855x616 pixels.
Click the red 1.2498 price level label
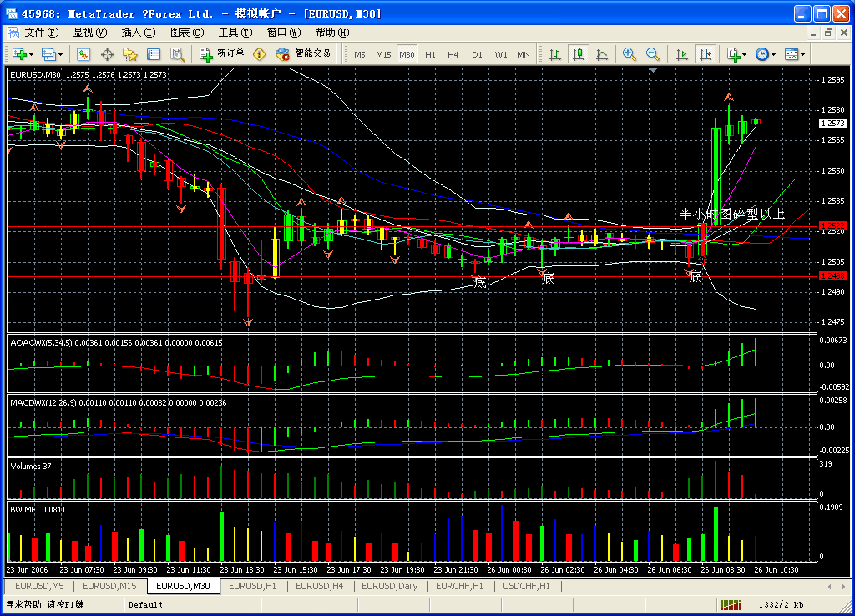pyautogui.click(x=833, y=275)
